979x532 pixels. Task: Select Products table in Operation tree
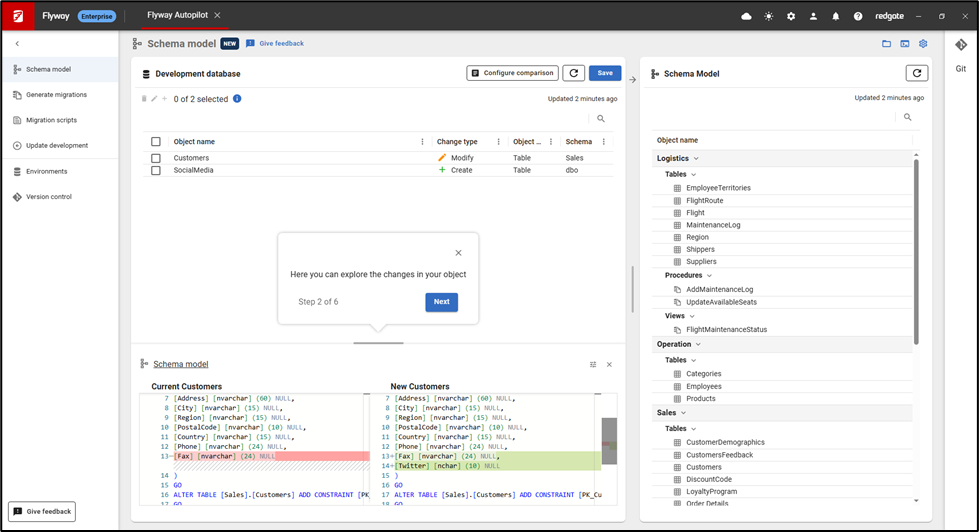pyautogui.click(x=701, y=398)
